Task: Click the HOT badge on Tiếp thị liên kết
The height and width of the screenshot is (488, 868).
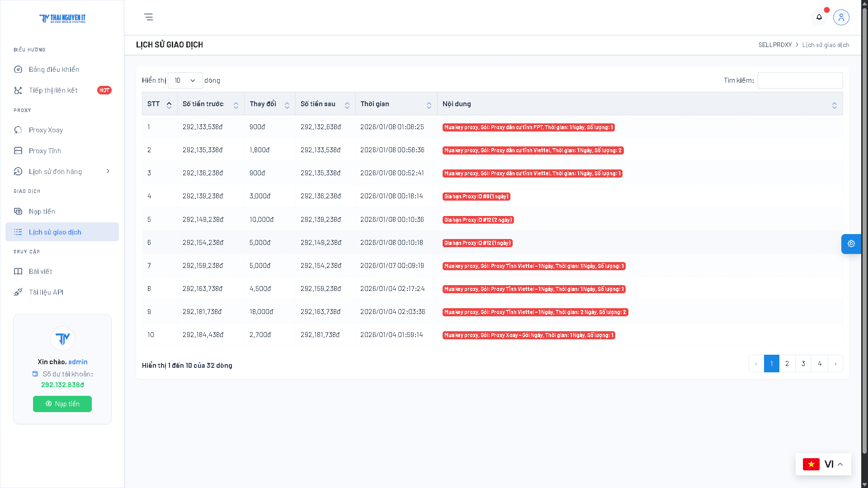Action: coord(104,90)
